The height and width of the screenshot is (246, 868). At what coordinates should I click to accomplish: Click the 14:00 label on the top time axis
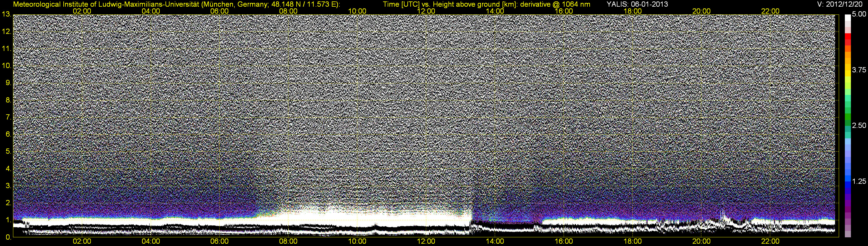pyautogui.click(x=495, y=11)
